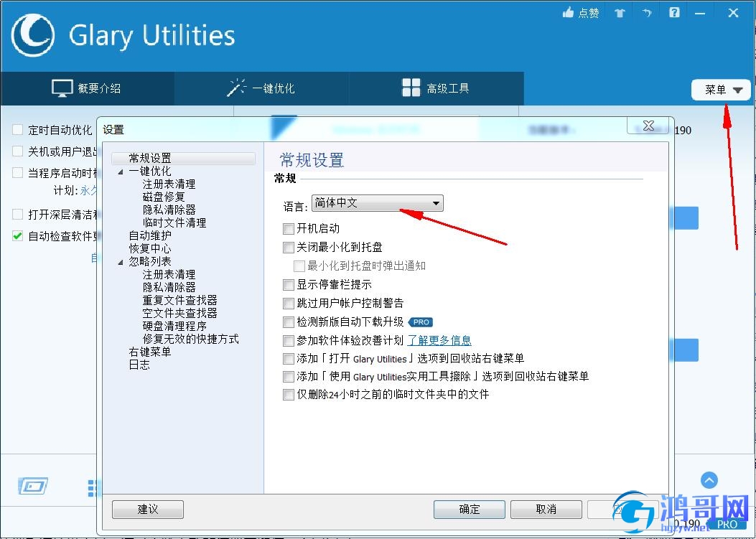Select 自动维护 tree item
The image size is (756, 539).
[150, 235]
